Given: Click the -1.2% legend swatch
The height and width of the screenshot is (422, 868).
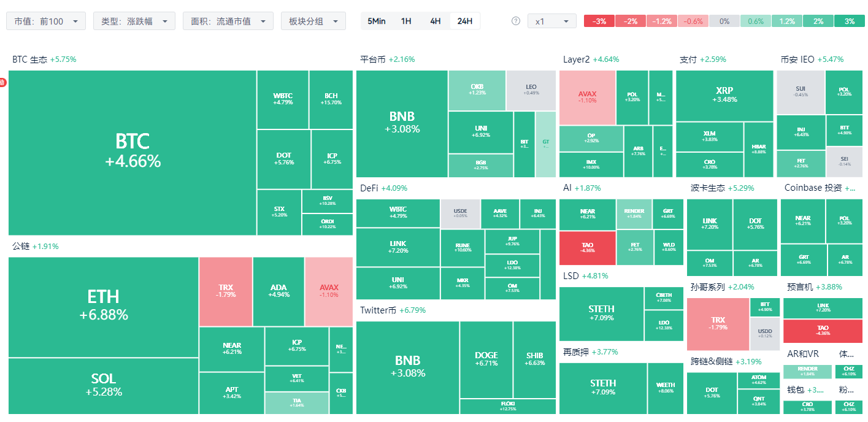Looking at the screenshot, I should (662, 21).
